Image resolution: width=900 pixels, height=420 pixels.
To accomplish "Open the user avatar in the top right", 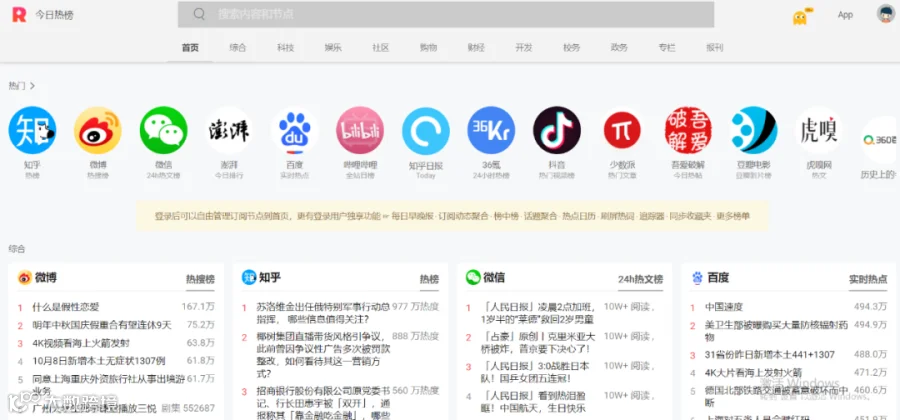I will tap(886, 14).
